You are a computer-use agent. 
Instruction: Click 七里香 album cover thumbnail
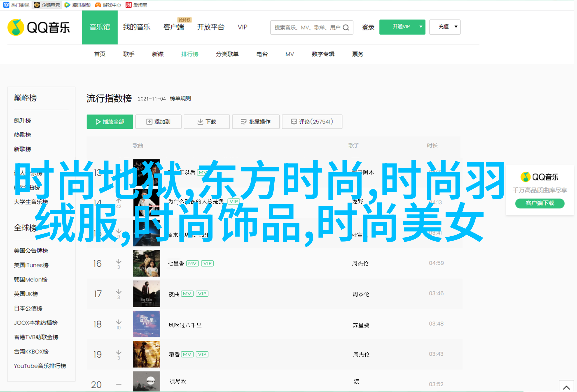tap(146, 263)
